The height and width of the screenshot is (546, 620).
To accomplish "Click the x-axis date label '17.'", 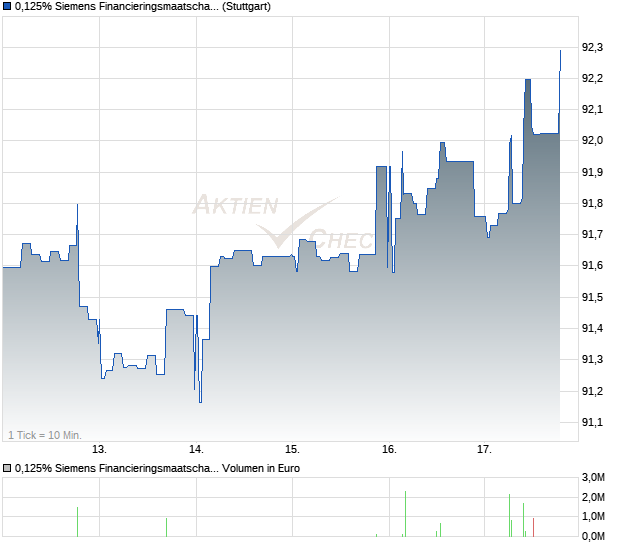I will (x=484, y=450).
